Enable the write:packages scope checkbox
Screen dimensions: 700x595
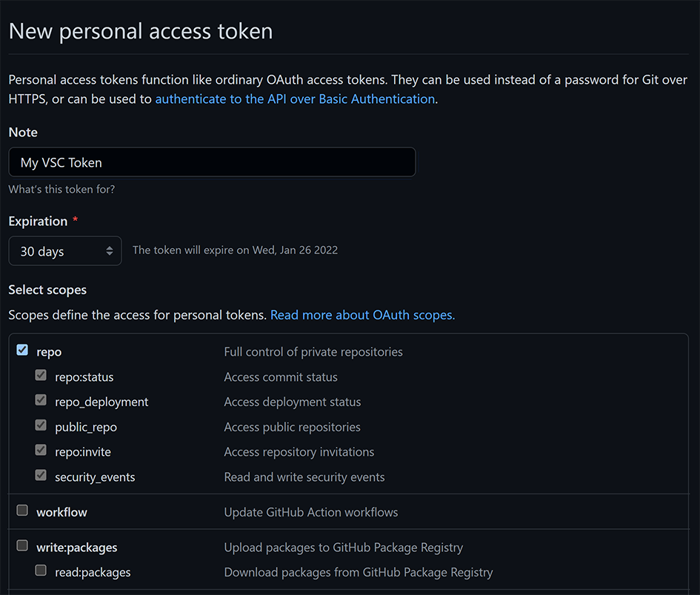tap(22, 545)
